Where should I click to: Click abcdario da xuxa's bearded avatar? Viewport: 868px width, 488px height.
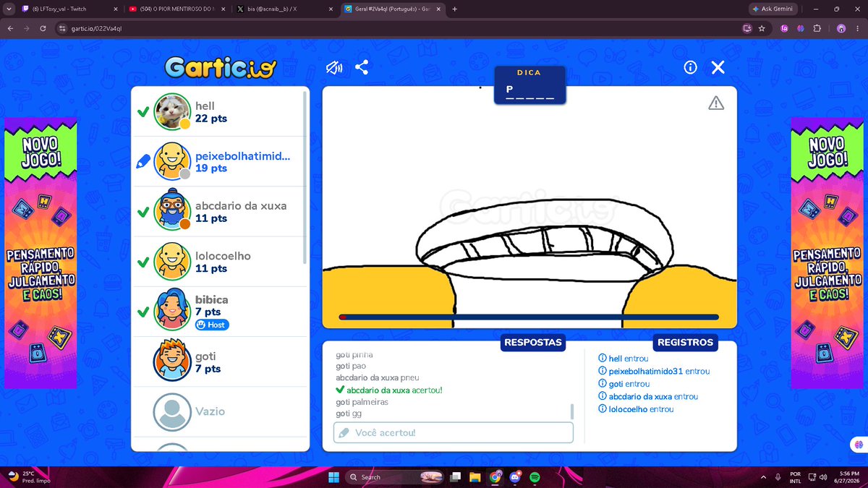(x=172, y=212)
